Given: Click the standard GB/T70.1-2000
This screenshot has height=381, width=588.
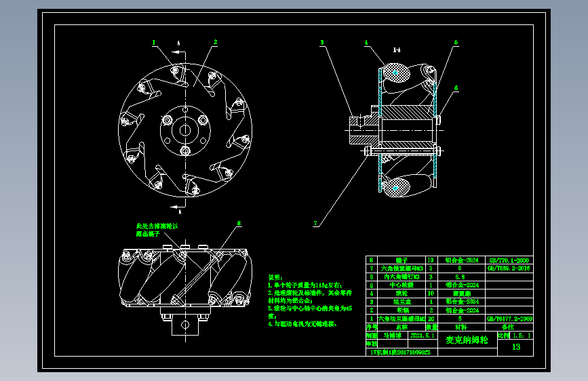Looking at the screenshot, I should tap(509, 260).
